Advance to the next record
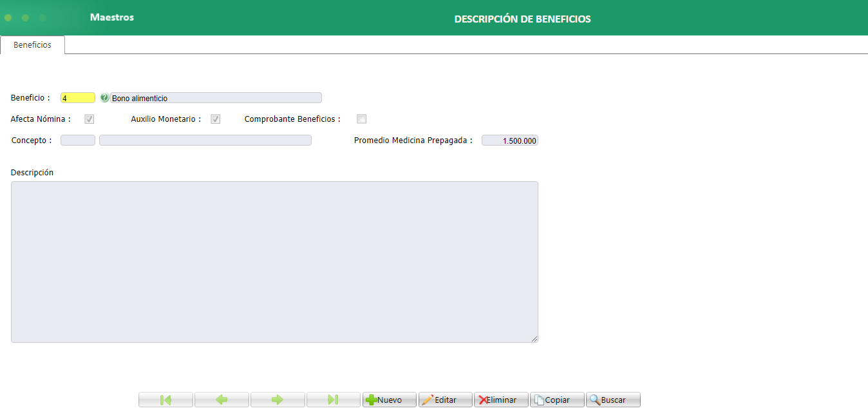This screenshot has width=868, height=417. [277, 400]
